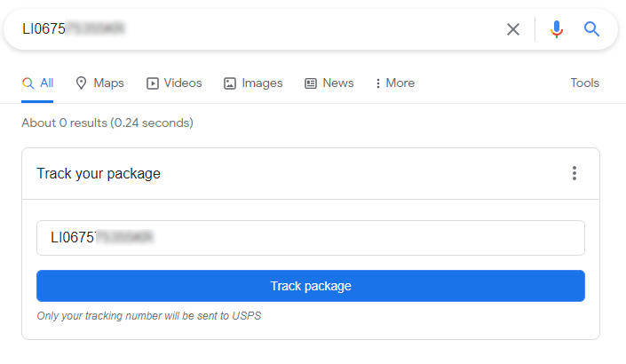626x364 pixels.
Task: Click the Maps pin icon
Action: (81, 83)
